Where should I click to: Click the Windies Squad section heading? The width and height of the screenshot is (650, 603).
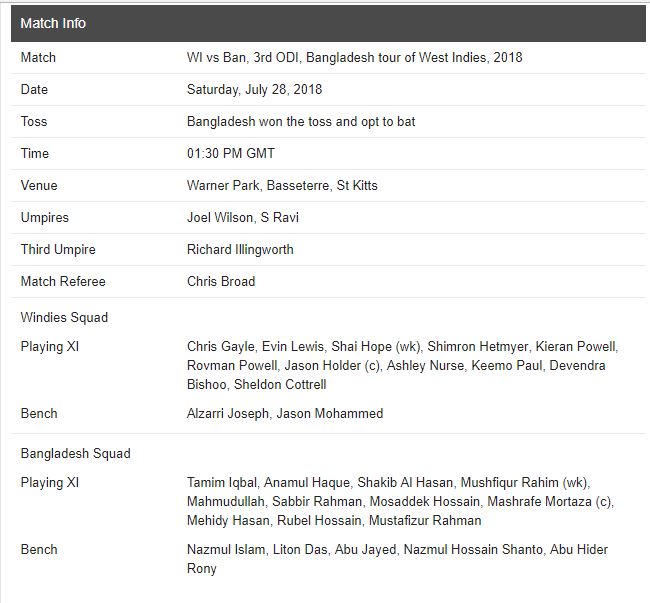pyautogui.click(x=64, y=318)
